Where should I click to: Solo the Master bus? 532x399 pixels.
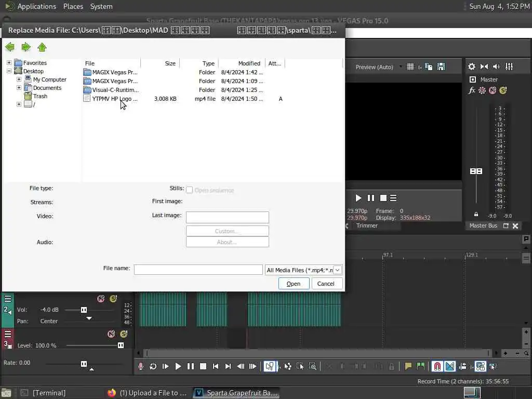tap(503, 90)
